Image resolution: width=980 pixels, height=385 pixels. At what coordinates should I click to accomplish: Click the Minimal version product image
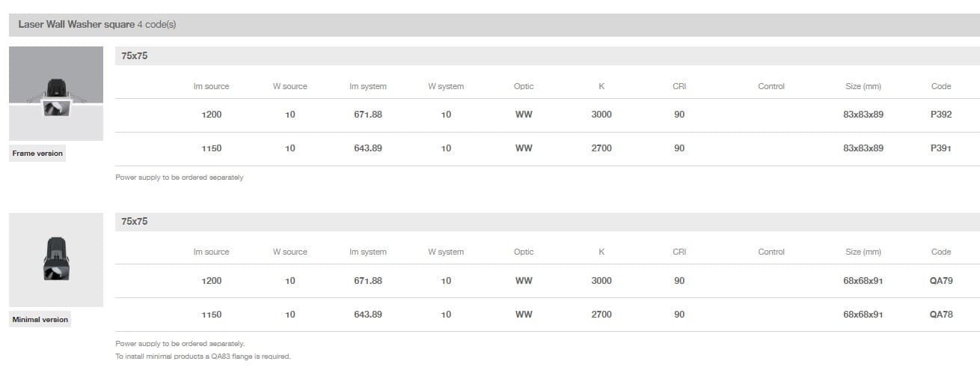coord(56,259)
